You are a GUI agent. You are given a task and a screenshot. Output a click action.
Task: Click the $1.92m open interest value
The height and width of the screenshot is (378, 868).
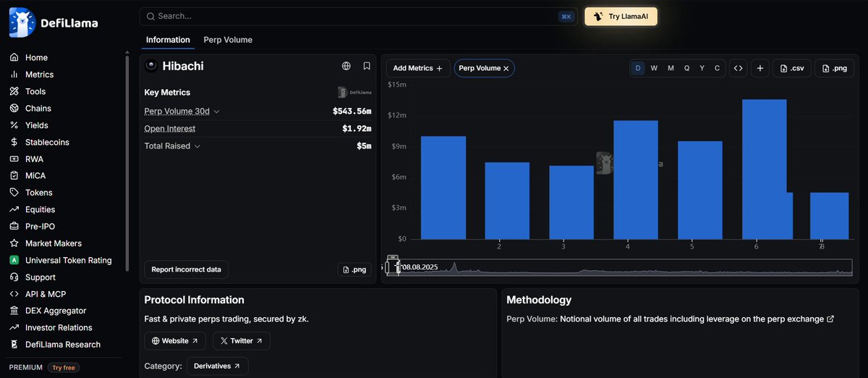(357, 129)
